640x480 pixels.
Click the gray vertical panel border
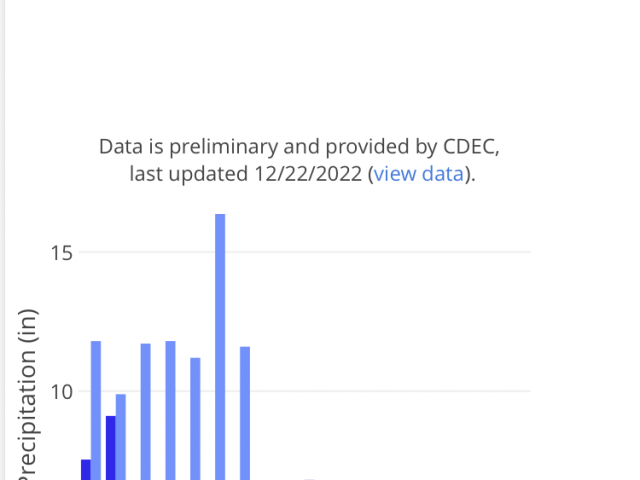[x=3, y=240]
